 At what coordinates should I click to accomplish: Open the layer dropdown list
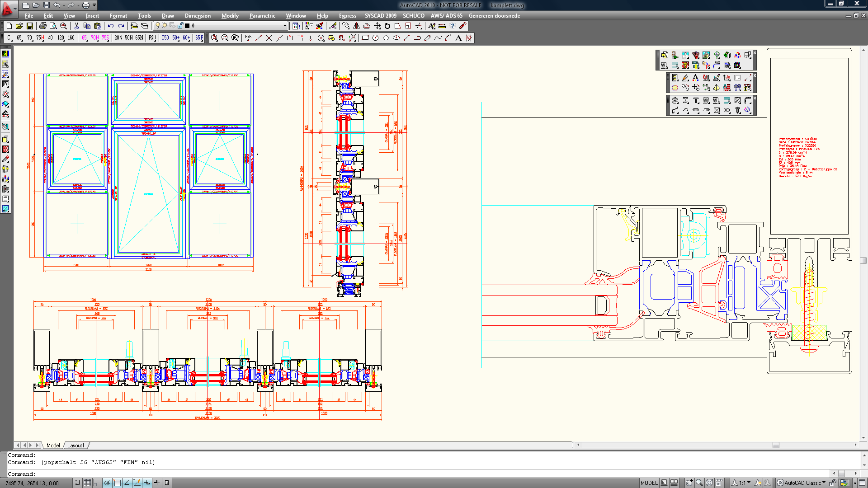click(285, 26)
